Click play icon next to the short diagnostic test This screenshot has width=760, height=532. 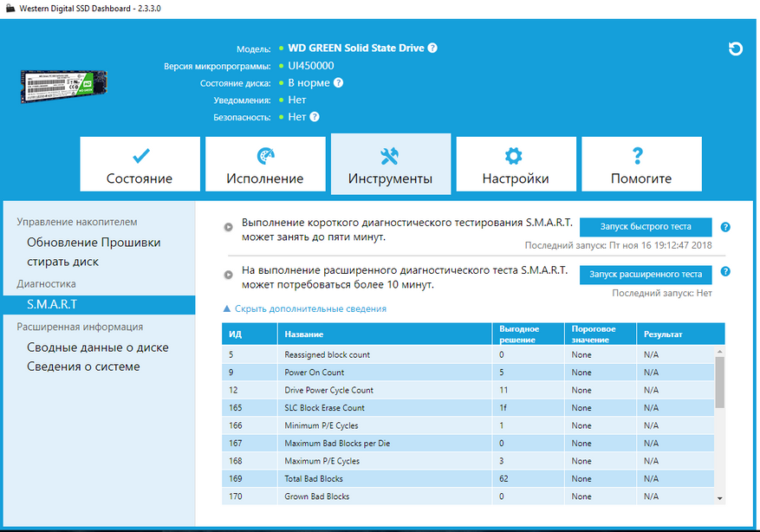click(228, 227)
